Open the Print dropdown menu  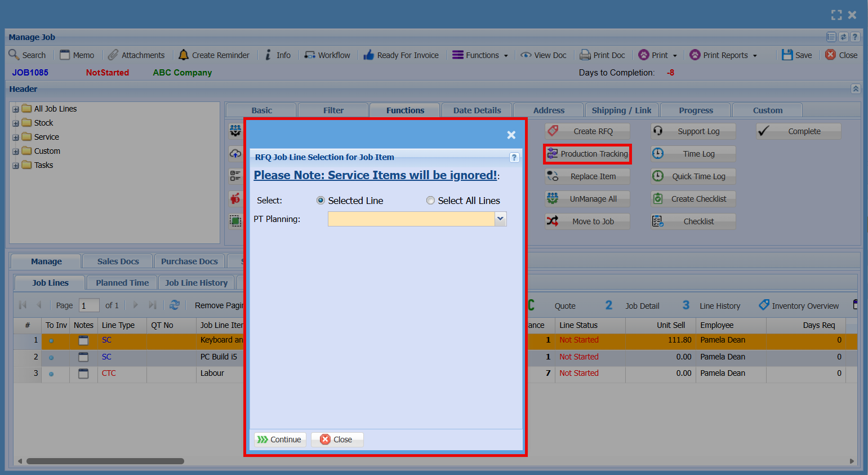pyautogui.click(x=658, y=55)
